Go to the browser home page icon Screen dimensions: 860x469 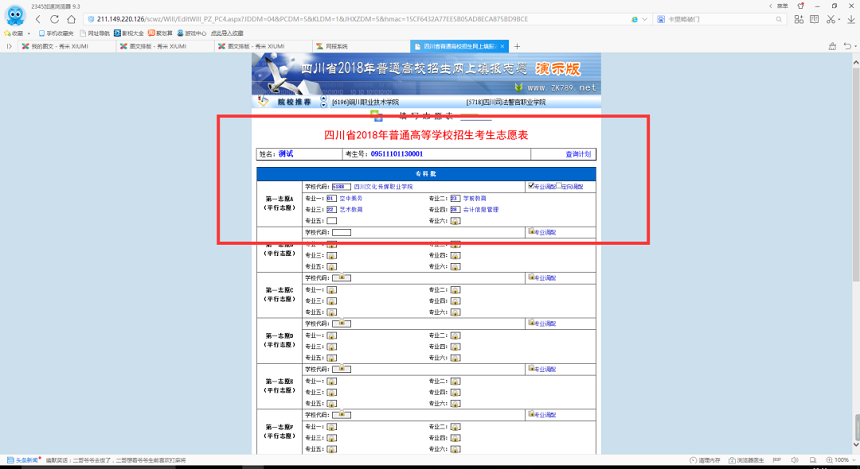pyautogui.click(x=71, y=19)
